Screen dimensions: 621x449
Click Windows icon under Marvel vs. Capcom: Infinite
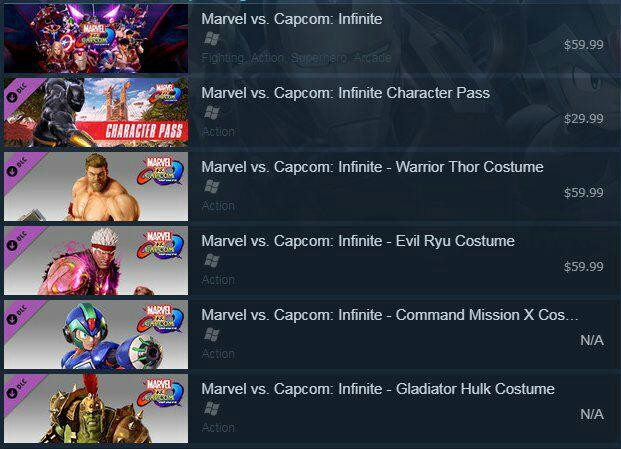pos(211,38)
